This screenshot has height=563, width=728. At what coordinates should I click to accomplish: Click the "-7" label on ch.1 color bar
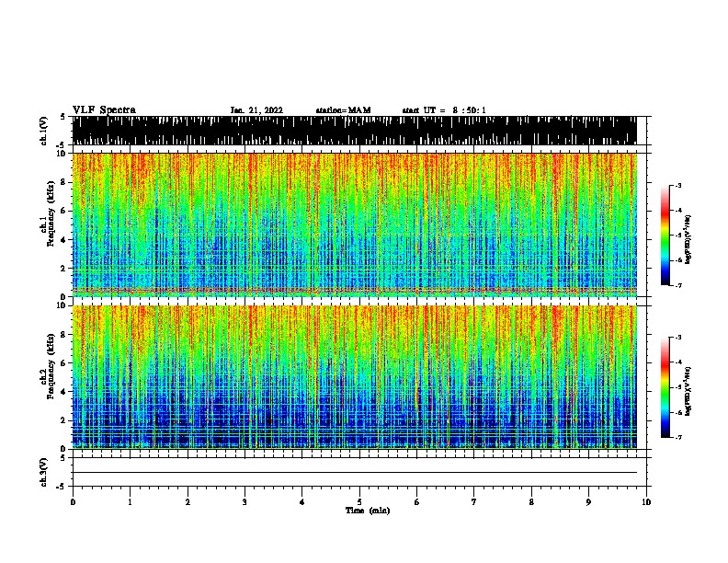677,285
